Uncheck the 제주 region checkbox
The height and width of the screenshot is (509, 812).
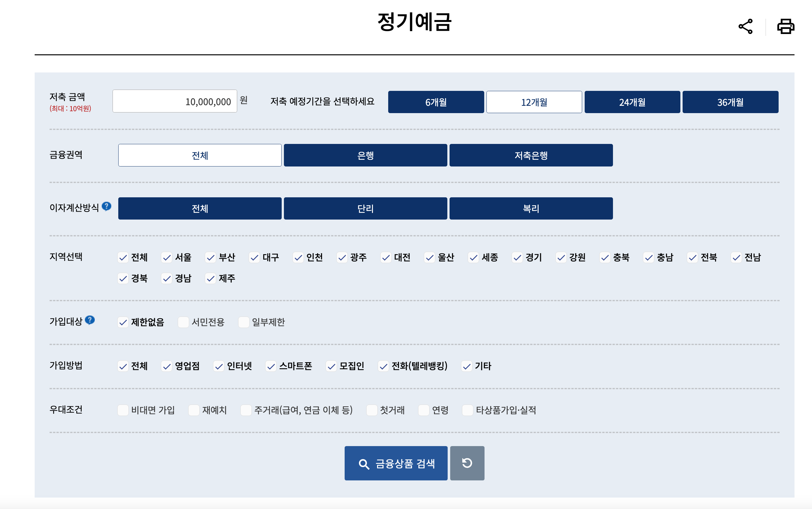(x=210, y=278)
